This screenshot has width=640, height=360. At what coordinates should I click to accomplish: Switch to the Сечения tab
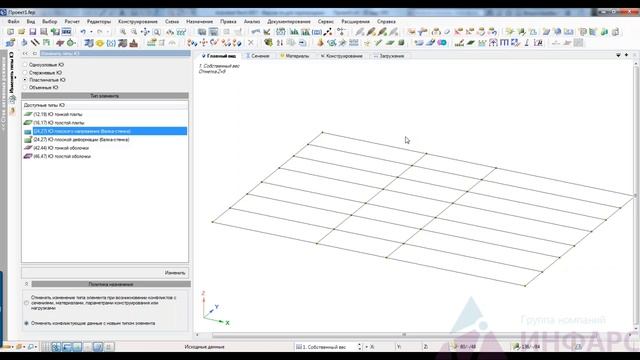pyautogui.click(x=258, y=56)
